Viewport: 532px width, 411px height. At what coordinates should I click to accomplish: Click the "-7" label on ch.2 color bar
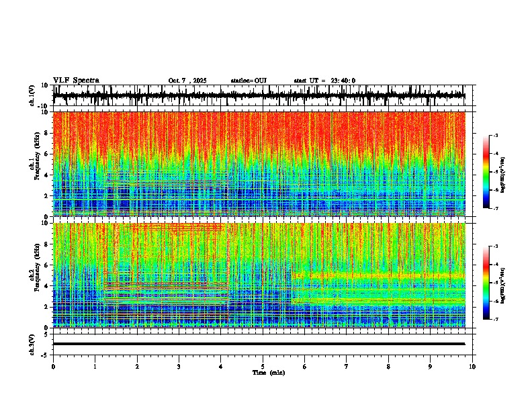tap(495, 319)
